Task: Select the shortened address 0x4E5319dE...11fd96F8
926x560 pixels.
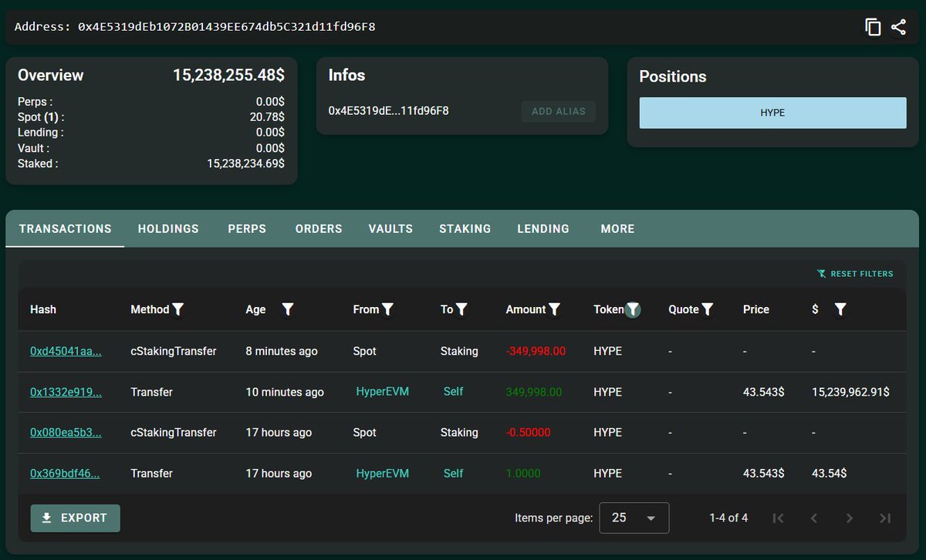Action: pyautogui.click(x=389, y=111)
